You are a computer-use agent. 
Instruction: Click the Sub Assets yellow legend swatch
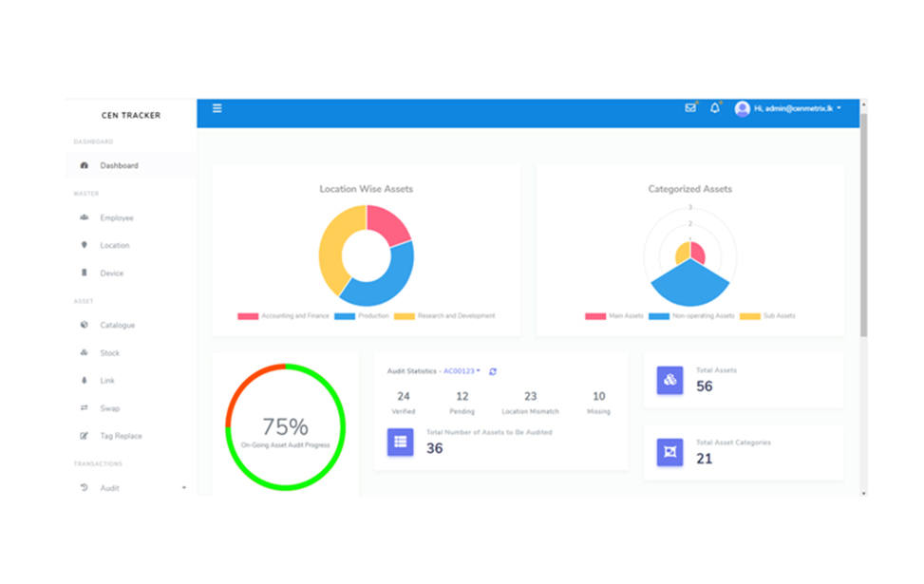point(750,316)
